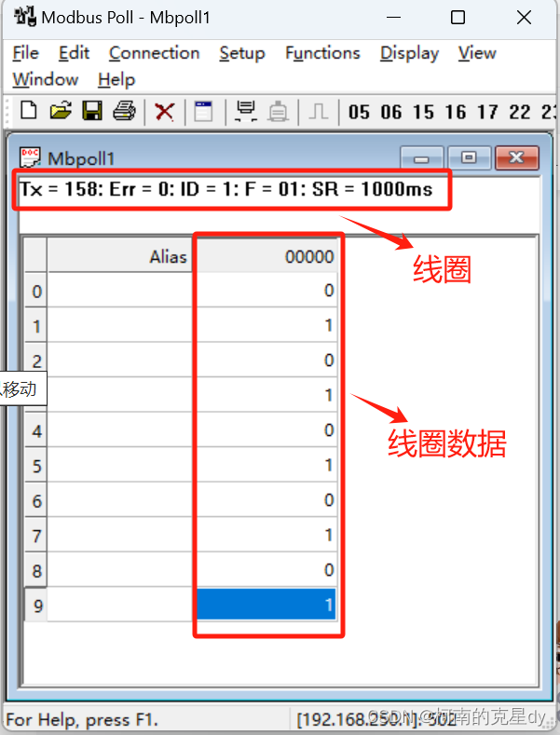Image resolution: width=560 pixels, height=735 pixels.
Task: Select coil value cell in row 5
Action: tap(266, 465)
